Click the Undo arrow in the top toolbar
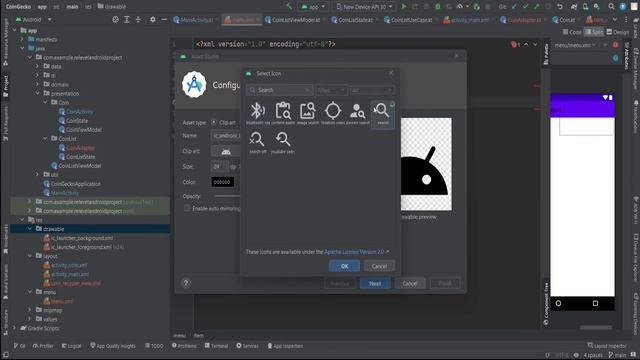 [x=560, y=7]
